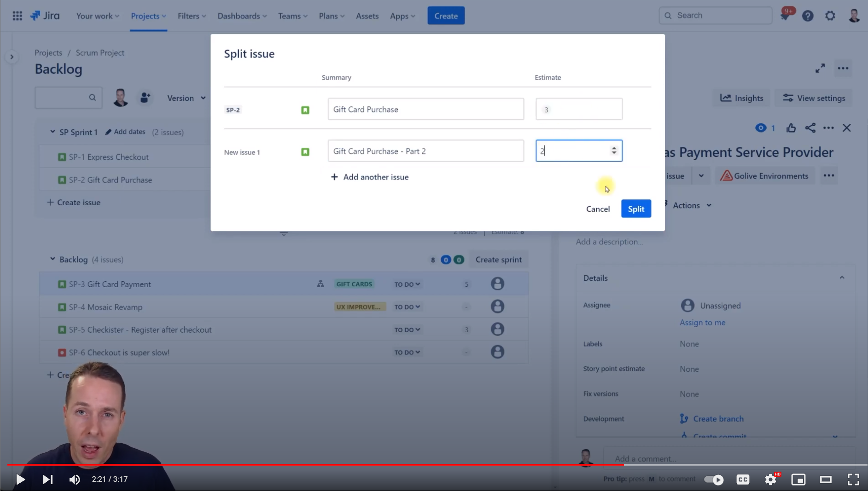Viewport: 868px width, 491px height.
Task: Click the watch eye icon on issue
Action: pyautogui.click(x=761, y=128)
